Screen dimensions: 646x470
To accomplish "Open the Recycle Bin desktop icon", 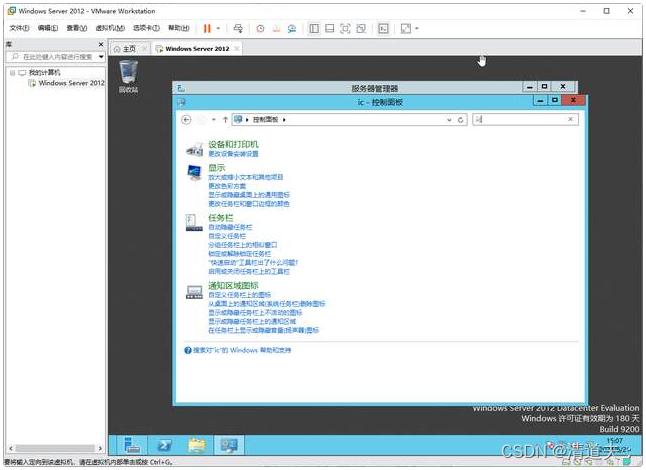I will tap(128, 76).
